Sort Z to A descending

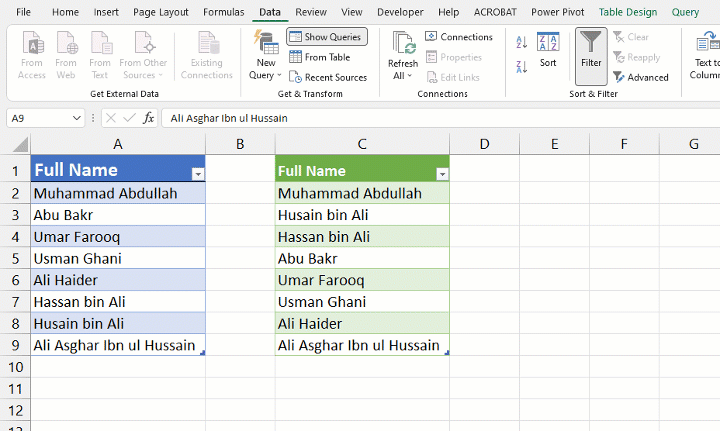[522, 67]
